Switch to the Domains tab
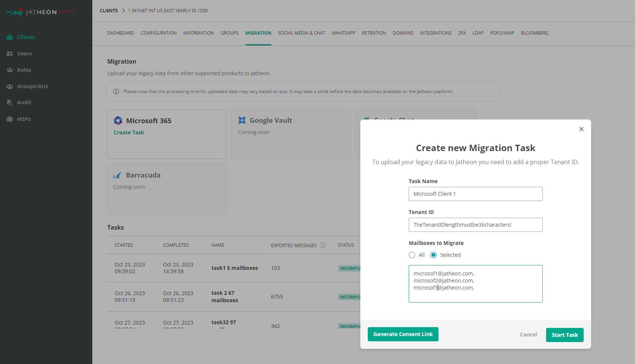The image size is (635, 364). 403,33
